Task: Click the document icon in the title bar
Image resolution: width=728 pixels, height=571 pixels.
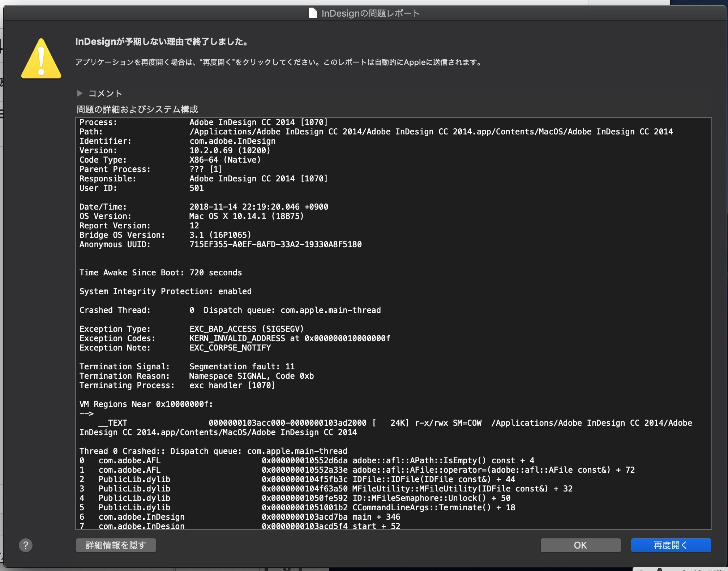Action: pos(313,13)
